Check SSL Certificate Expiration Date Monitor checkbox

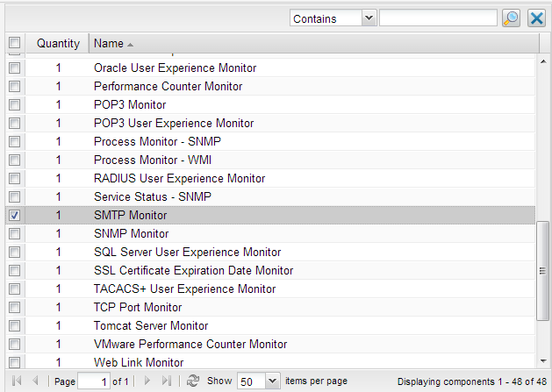tap(15, 271)
